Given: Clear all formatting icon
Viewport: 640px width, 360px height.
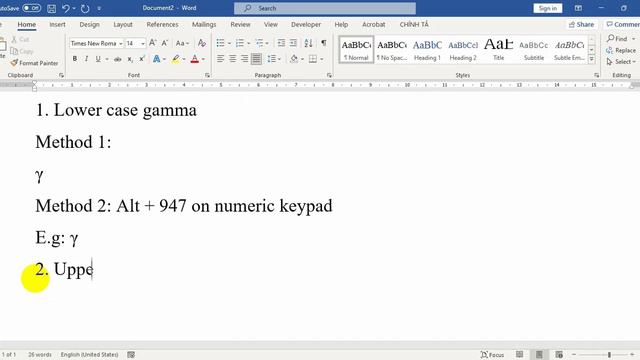Looking at the screenshot, I should tap(202, 43).
